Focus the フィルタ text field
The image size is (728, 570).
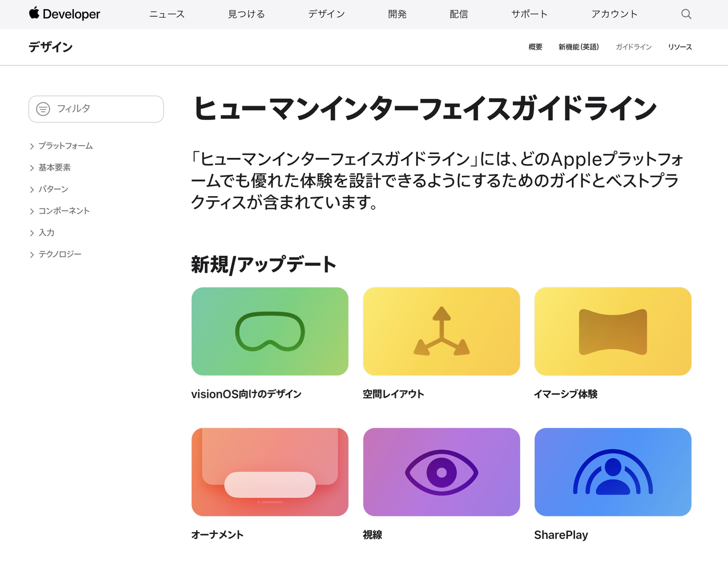[96, 109]
